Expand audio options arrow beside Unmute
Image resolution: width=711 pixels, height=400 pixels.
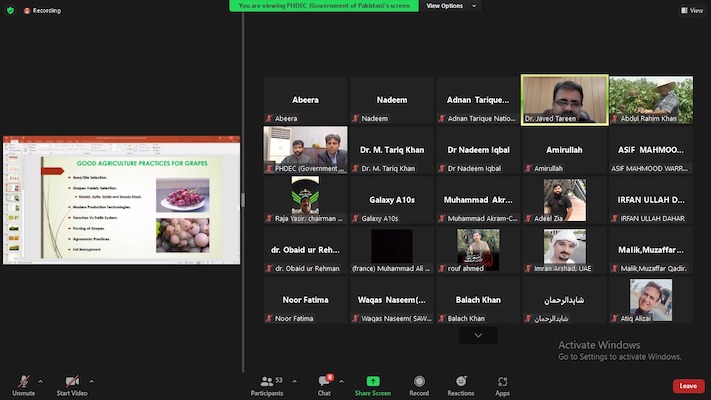coord(41,381)
